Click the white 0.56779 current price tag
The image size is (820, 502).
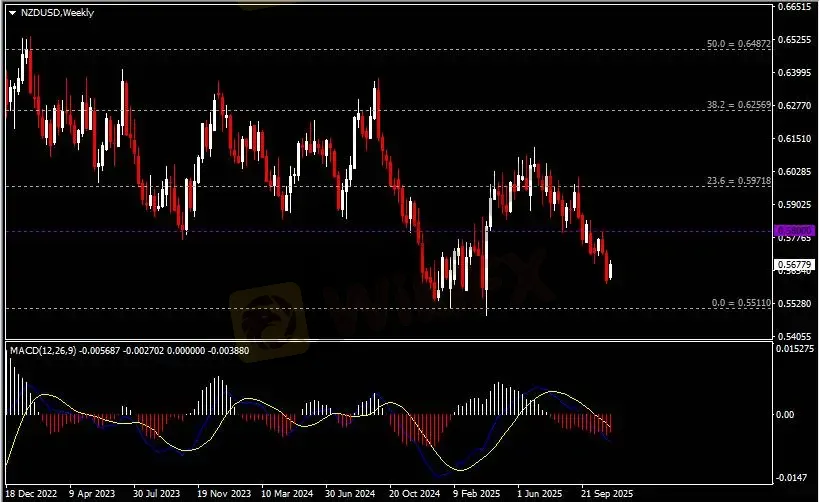point(794,266)
